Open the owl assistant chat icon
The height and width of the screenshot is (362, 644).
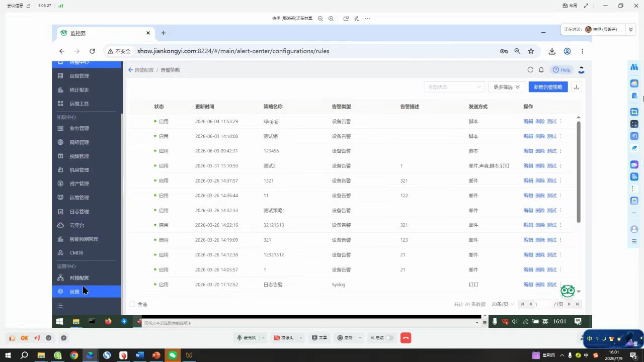pos(568,291)
